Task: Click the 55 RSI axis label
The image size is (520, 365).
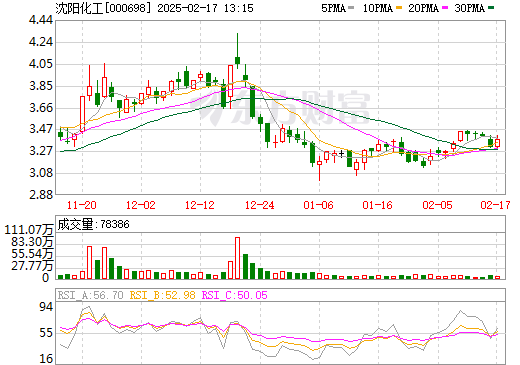Action: click(x=46, y=333)
